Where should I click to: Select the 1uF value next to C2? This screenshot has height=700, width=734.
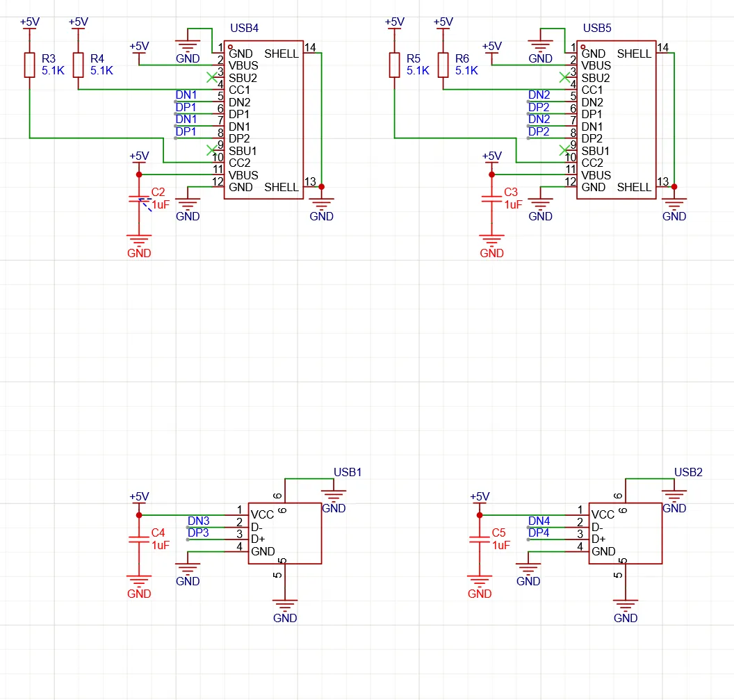point(161,204)
